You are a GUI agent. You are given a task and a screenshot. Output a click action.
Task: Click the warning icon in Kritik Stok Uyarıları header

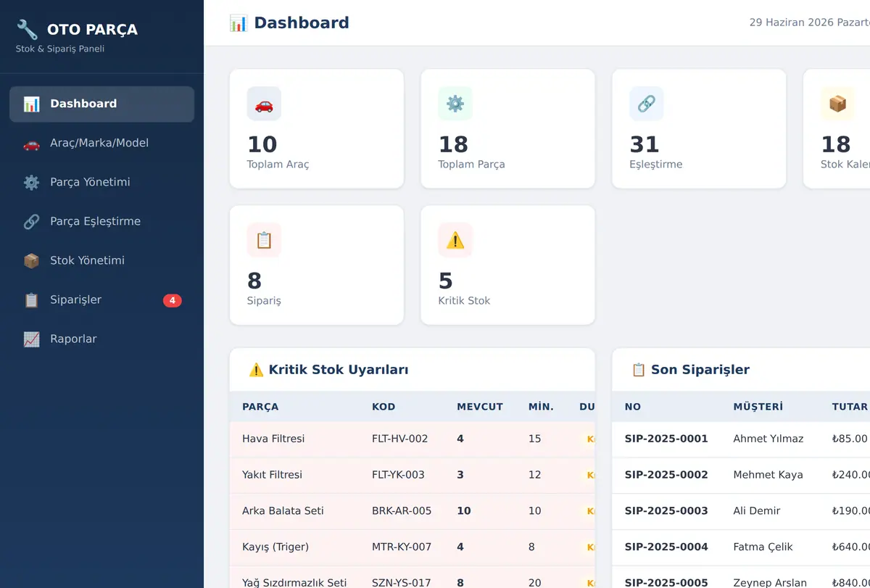tap(256, 370)
